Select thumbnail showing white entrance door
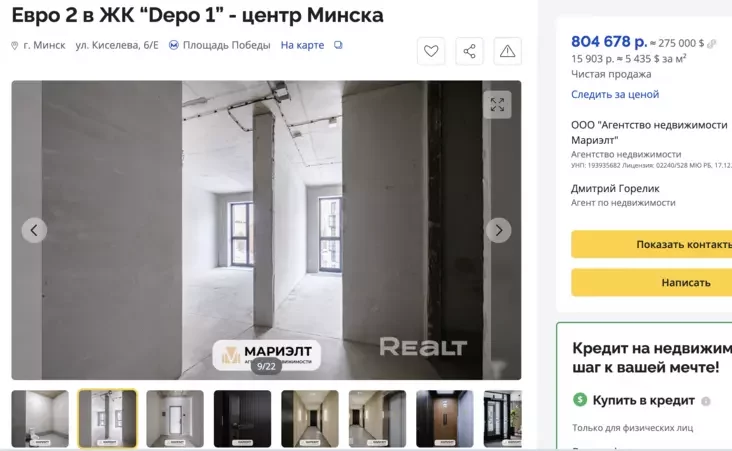732x451 pixels. click(175, 419)
